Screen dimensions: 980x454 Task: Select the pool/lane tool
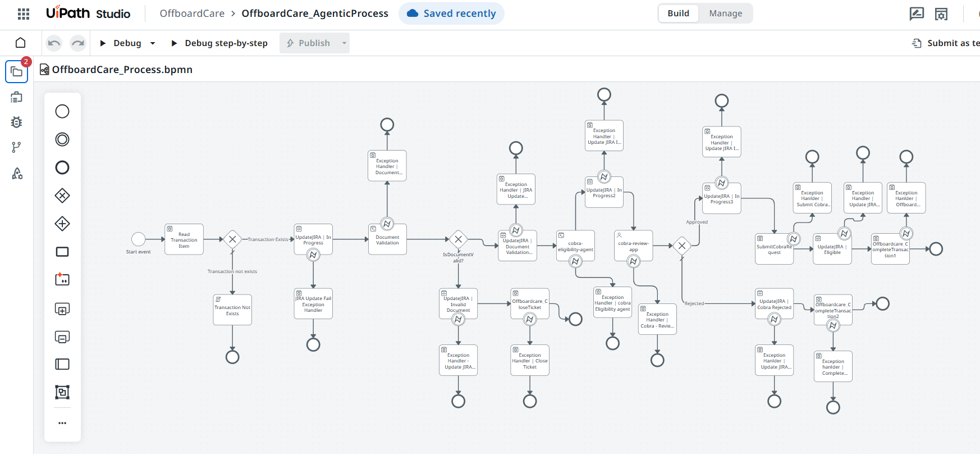pyautogui.click(x=62, y=364)
